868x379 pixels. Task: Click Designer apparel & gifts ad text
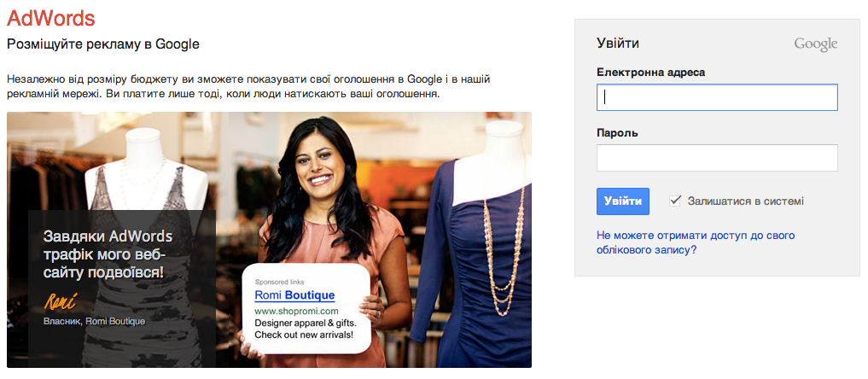click(305, 324)
